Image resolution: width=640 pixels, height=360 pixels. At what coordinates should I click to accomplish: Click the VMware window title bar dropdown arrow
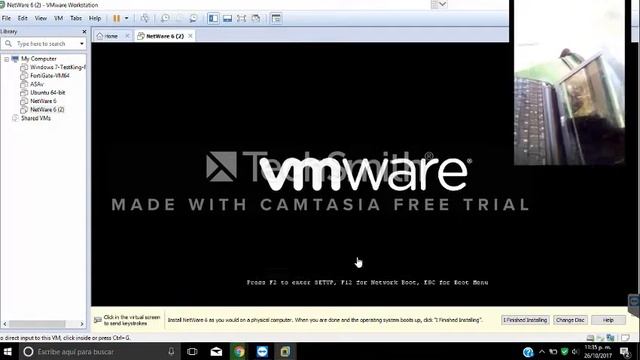point(443,4)
